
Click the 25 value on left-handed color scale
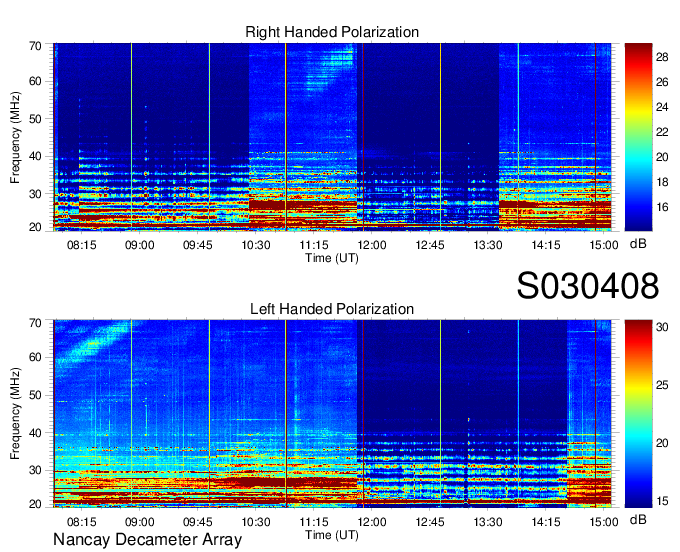pyautogui.click(x=662, y=385)
